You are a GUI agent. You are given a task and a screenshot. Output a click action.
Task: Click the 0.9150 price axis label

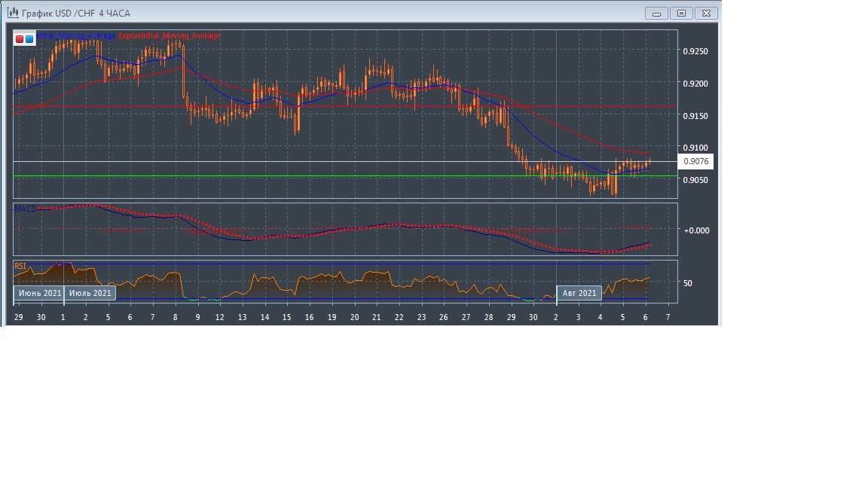pyautogui.click(x=694, y=115)
